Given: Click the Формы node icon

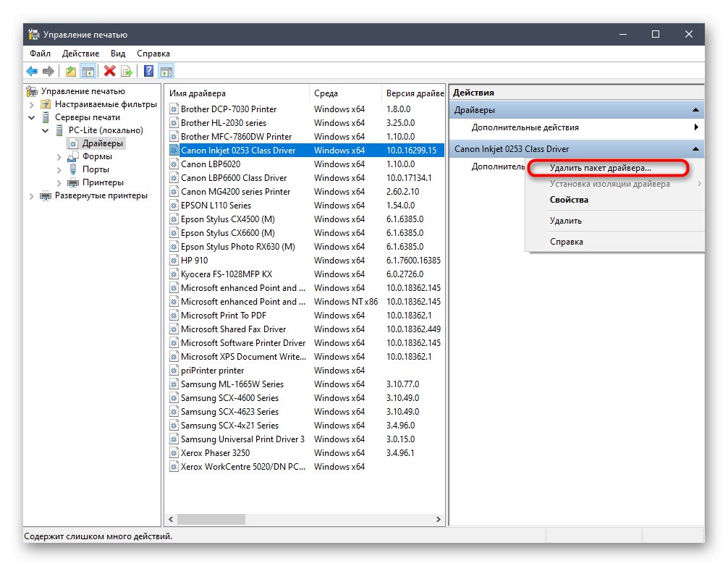Looking at the screenshot, I should pyautogui.click(x=73, y=156).
